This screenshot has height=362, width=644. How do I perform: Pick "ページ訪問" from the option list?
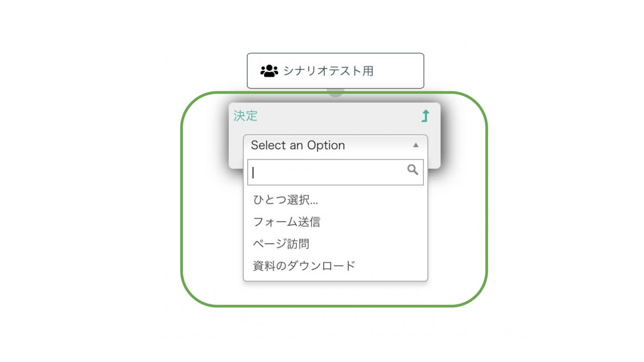pyautogui.click(x=281, y=244)
